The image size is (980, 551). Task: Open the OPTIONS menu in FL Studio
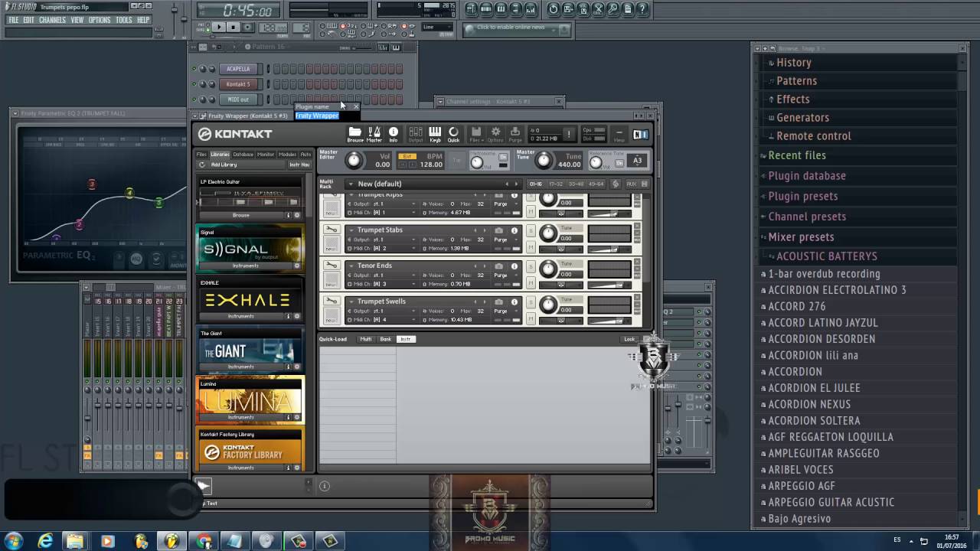100,20
